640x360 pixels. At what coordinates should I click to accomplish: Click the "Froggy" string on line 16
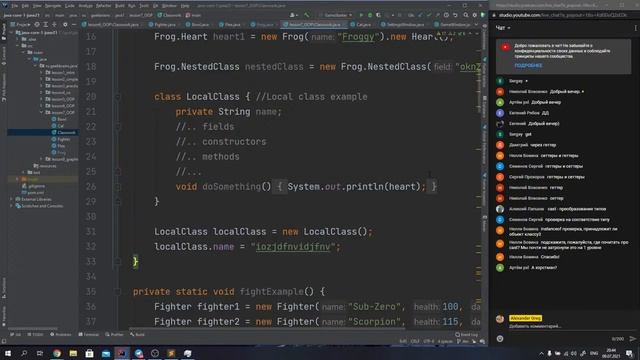(358, 37)
